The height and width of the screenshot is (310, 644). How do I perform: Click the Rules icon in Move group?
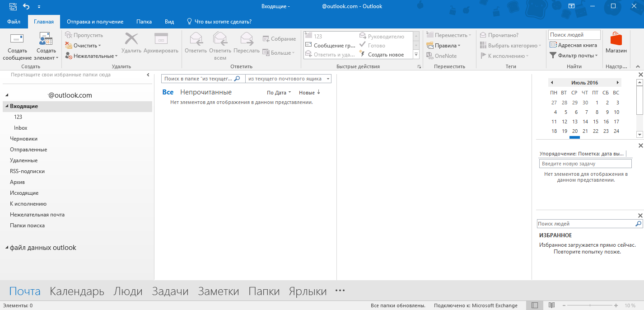429,46
